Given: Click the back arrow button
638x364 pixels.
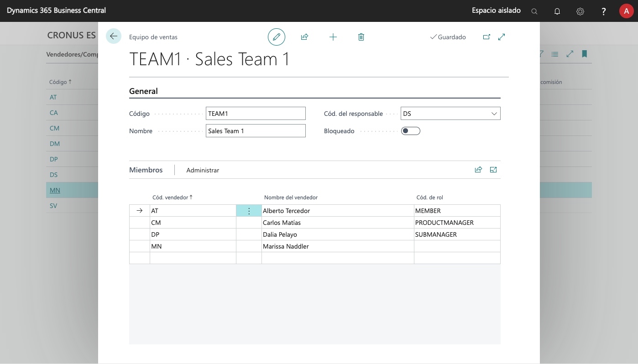Looking at the screenshot, I should (114, 36).
